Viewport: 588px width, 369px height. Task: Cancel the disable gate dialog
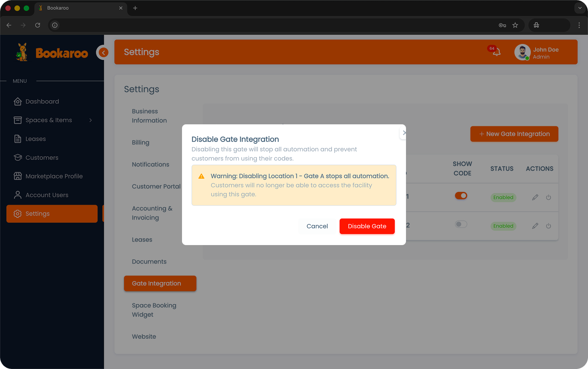(317, 226)
